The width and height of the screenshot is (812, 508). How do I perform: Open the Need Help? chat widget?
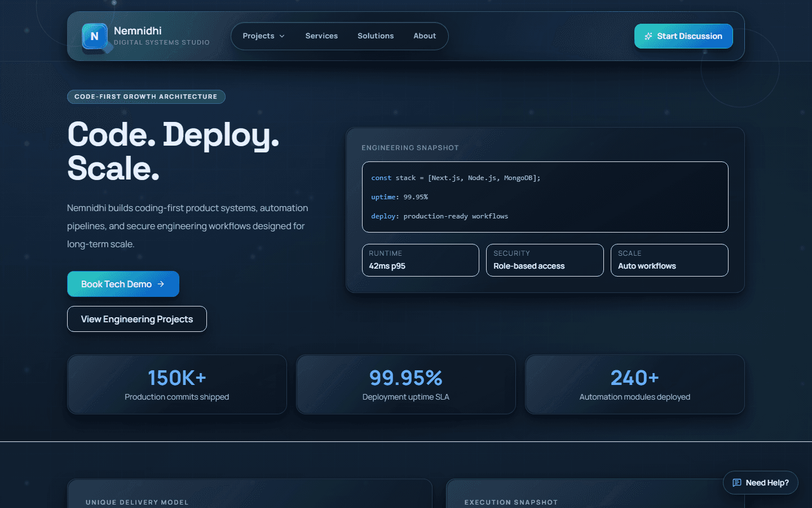(761, 483)
